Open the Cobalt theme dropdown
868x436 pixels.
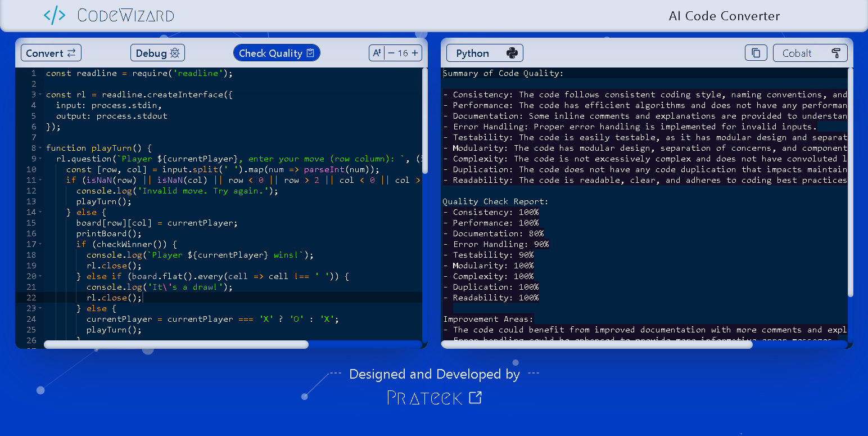pos(810,53)
